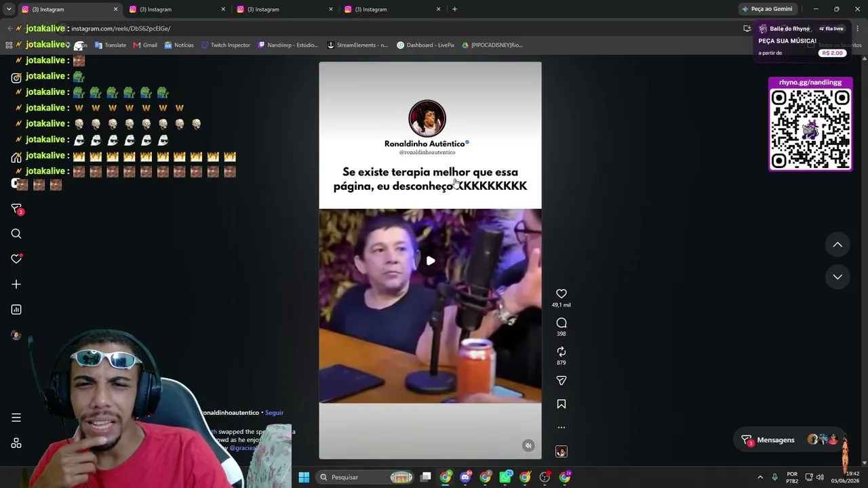Click the fila livre badge in overlay
868x488 pixels.
click(x=831, y=29)
